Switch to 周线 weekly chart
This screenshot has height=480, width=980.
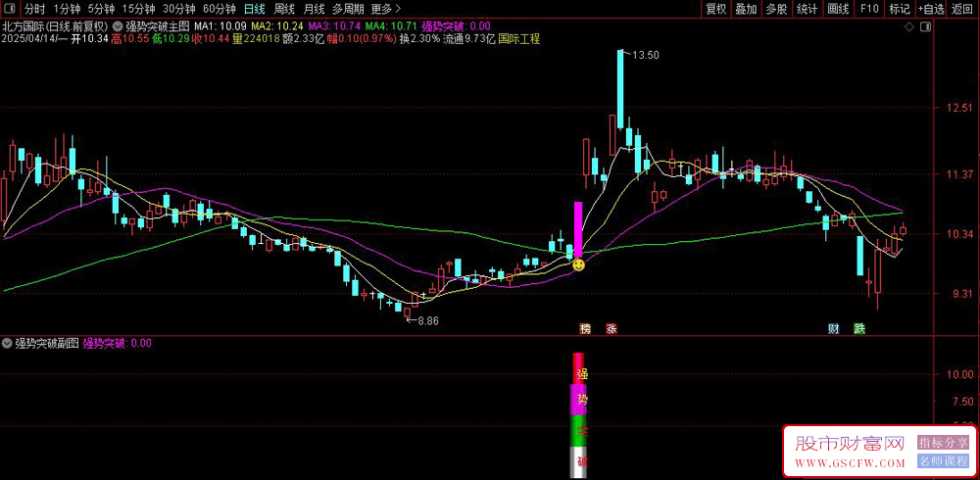pos(284,9)
